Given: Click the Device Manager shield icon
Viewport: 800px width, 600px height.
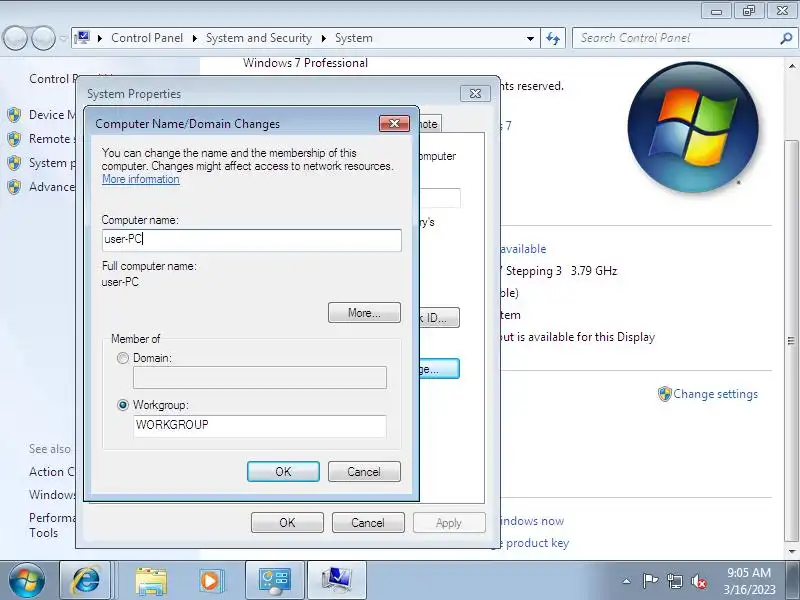Looking at the screenshot, I should click(14, 115).
